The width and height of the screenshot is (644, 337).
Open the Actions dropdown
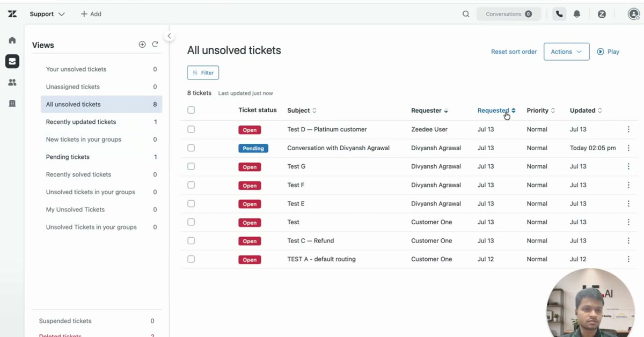pos(566,52)
